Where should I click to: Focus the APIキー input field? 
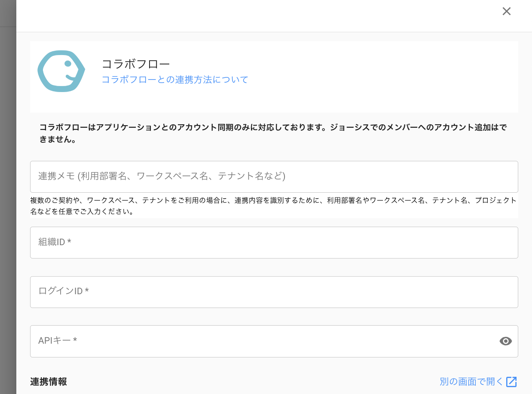(x=262, y=341)
